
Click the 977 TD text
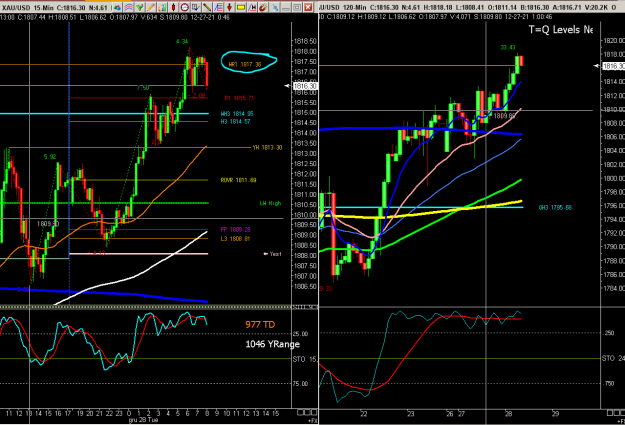tap(260, 325)
